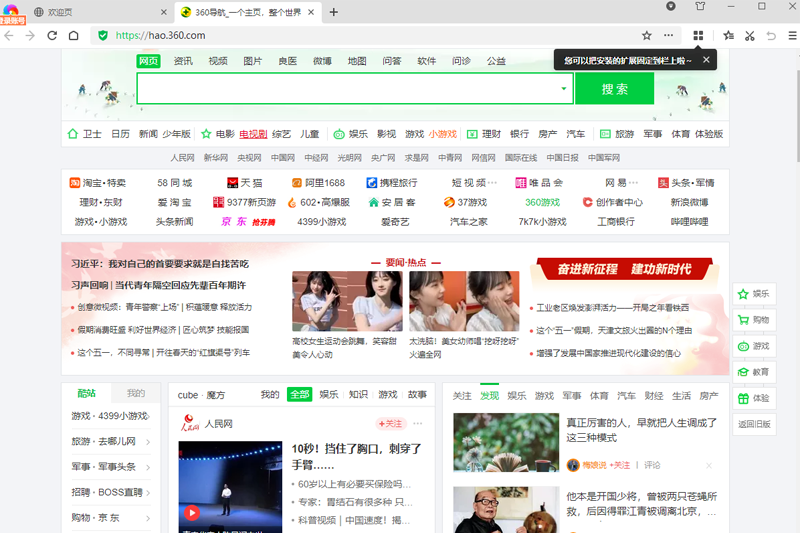Select the 知识 filter in cube魔方
800x533 pixels.
pyautogui.click(x=358, y=394)
